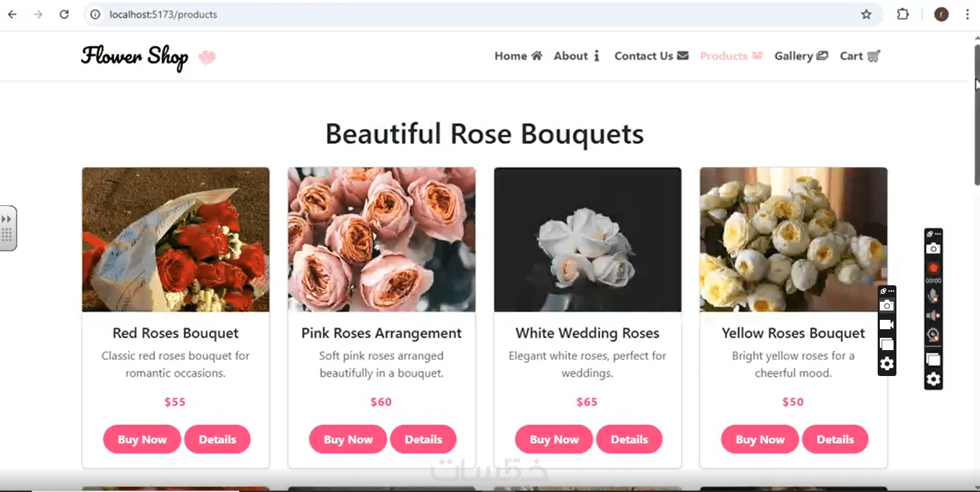Go to the Cart page
The height and width of the screenshot is (492, 980).
(x=860, y=56)
